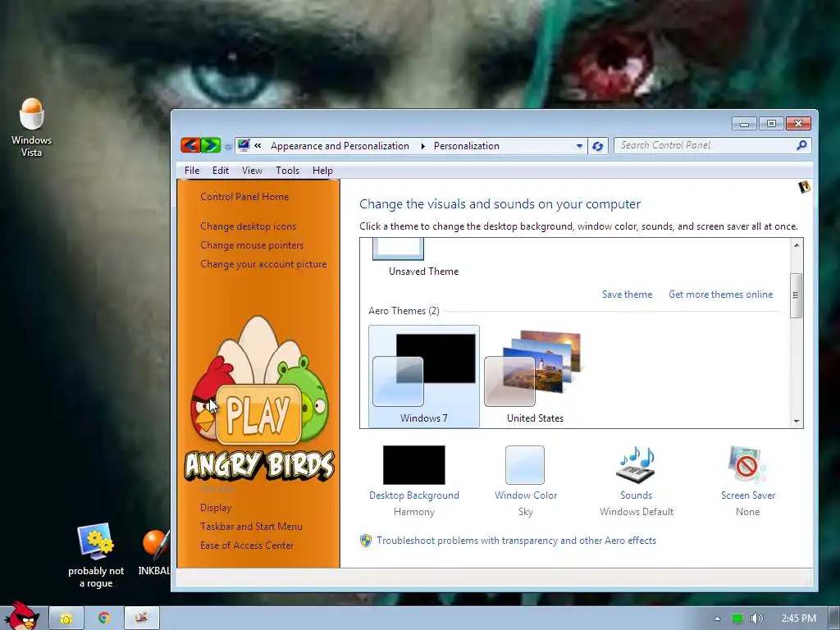Select the United States Aero theme
The width and height of the screenshot is (840, 630).
click(535, 376)
